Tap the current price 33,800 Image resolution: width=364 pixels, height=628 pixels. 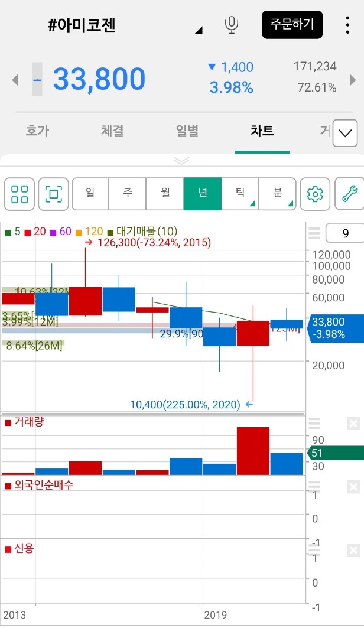99,79
